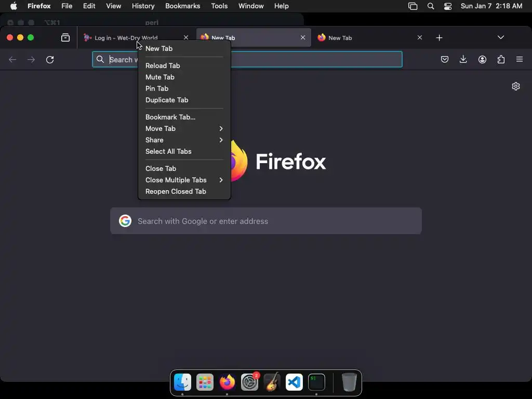532x399 pixels.
Task: Open the Downloads toolbar icon
Action: click(463, 59)
